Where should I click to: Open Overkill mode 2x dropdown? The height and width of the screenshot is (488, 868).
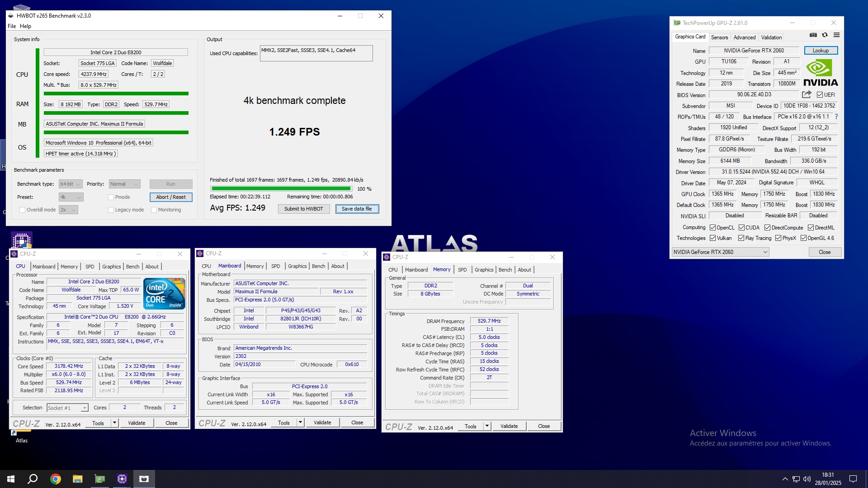point(68,210)
